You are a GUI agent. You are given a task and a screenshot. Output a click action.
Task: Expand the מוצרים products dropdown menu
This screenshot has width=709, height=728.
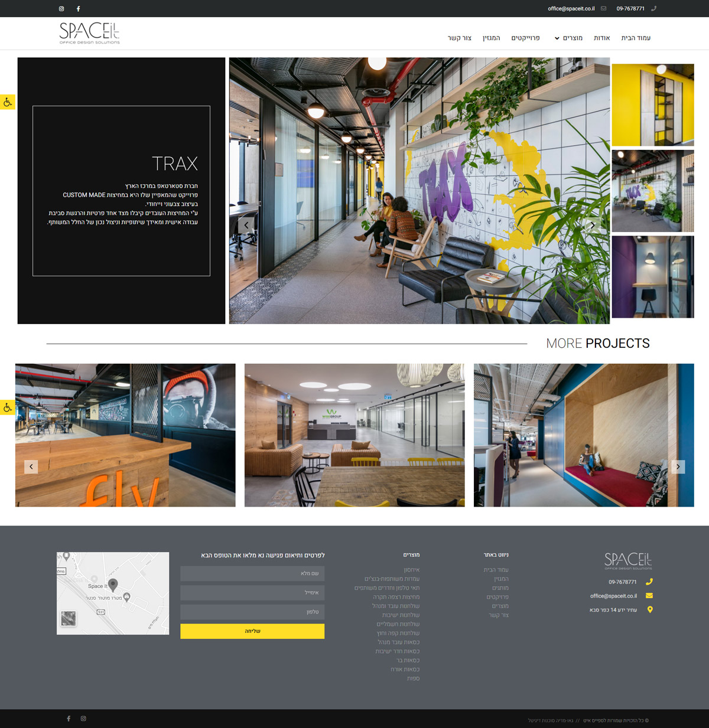[568, 38]
